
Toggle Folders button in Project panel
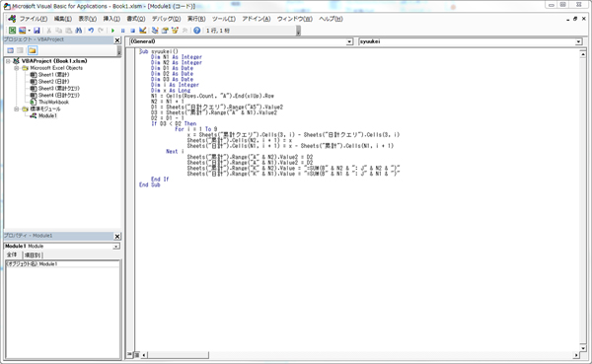pyautogui.click(x=33, y=50)
